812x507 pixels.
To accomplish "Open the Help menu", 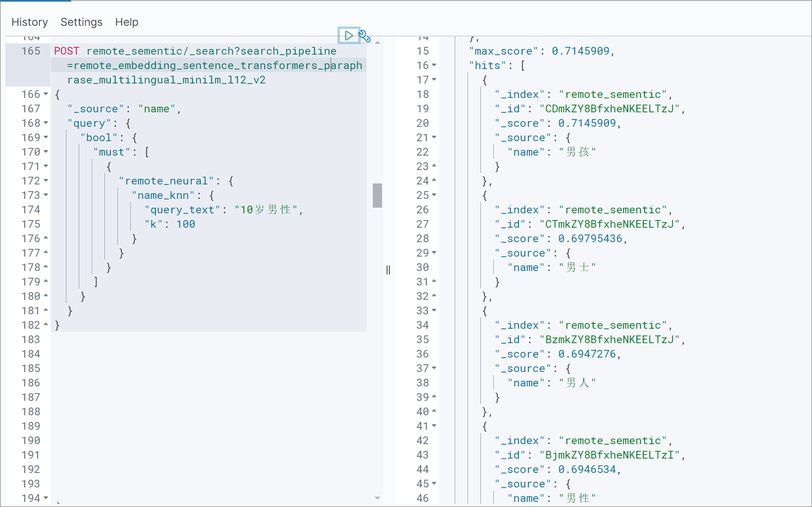I will pos(127,22).
